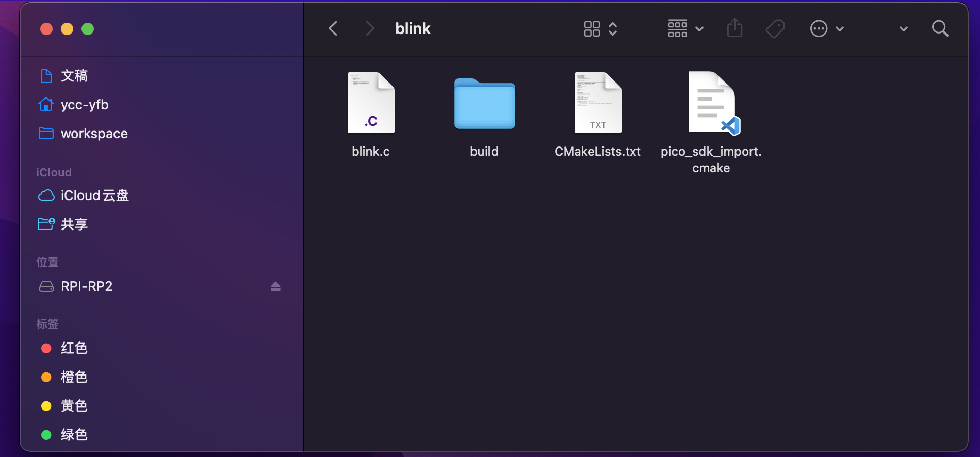Select the CMakeLists.txt file icon

[598, 103]
